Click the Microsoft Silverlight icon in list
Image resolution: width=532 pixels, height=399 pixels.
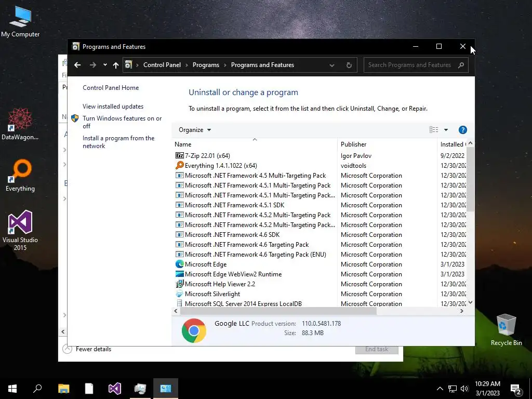(x=179, y=294)
